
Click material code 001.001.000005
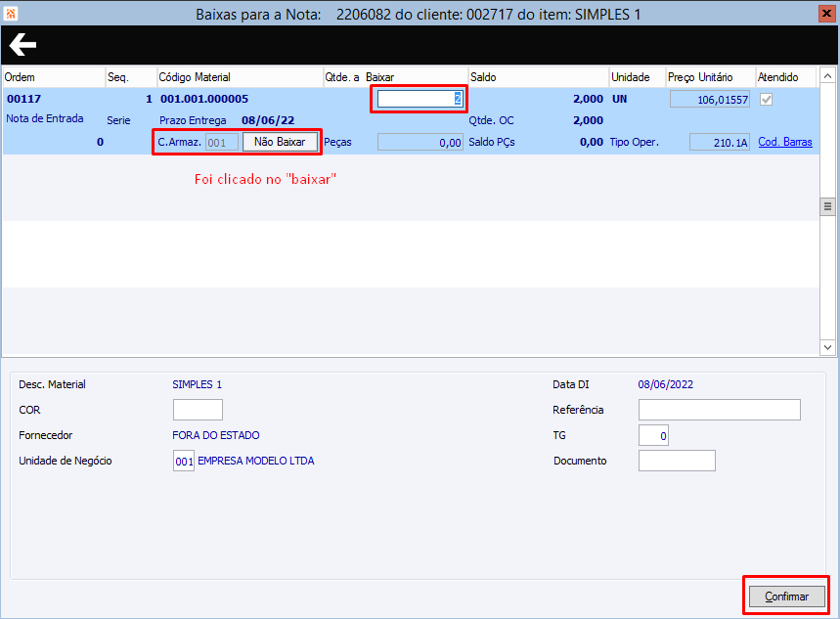204,99
